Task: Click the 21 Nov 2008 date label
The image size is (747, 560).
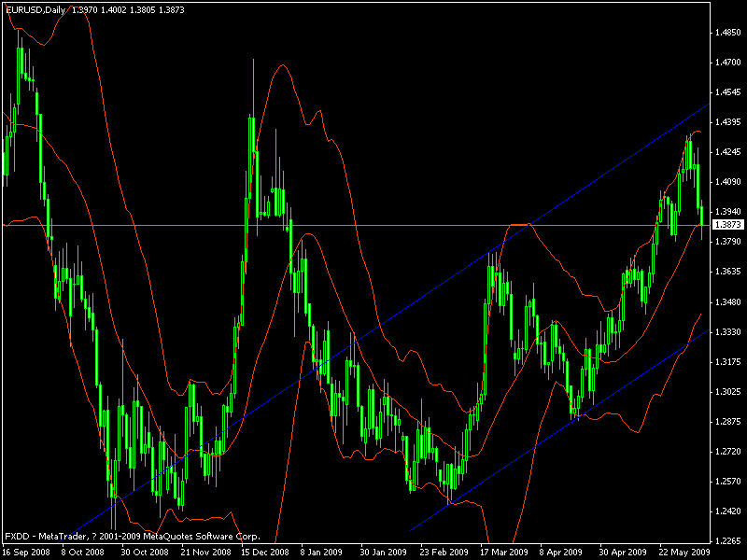Action: point(205,553)
